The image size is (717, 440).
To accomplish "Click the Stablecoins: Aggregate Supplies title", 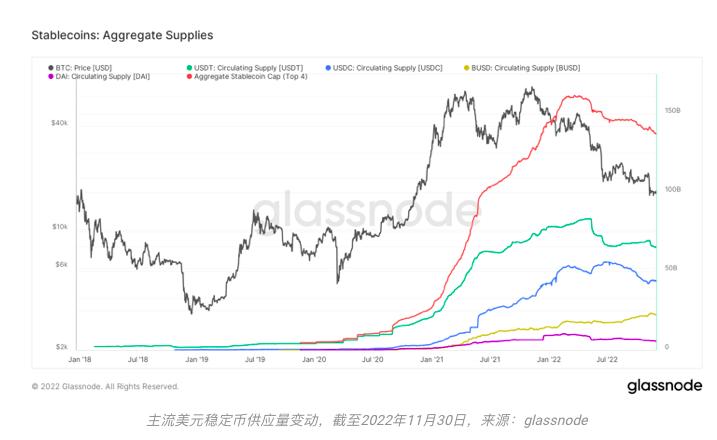I will point(122,35).
